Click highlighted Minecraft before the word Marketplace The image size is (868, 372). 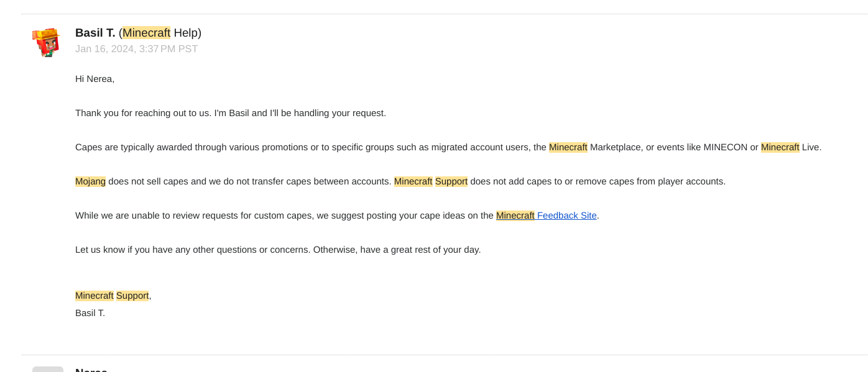tap(568, 147)
